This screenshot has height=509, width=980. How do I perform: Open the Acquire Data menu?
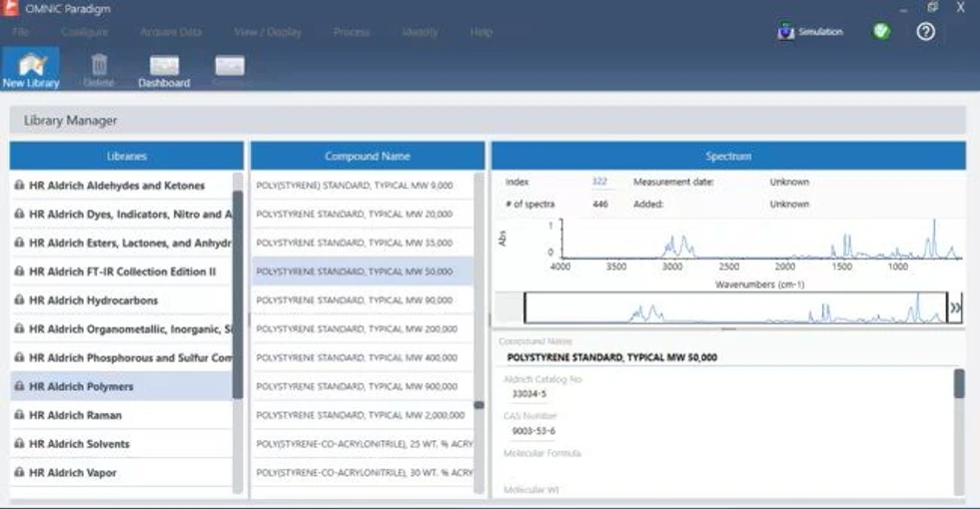171,32
